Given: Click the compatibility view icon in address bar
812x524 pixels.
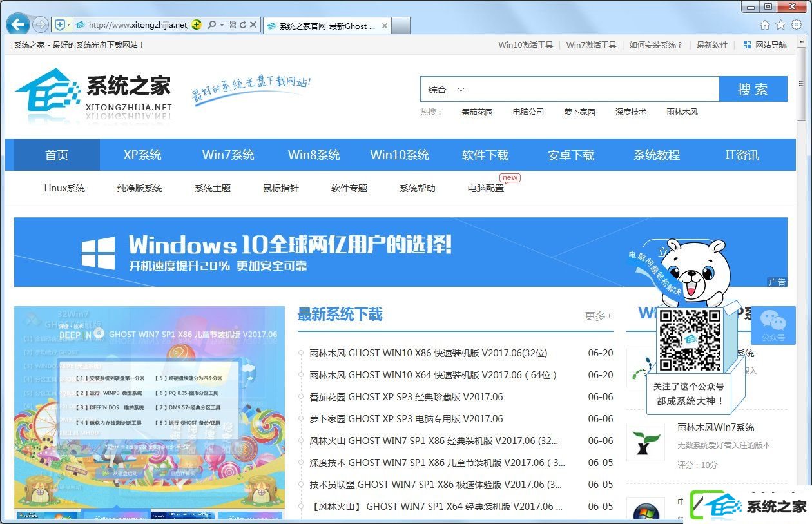Looking at the screenshot, I should click(x=233, y=25).
